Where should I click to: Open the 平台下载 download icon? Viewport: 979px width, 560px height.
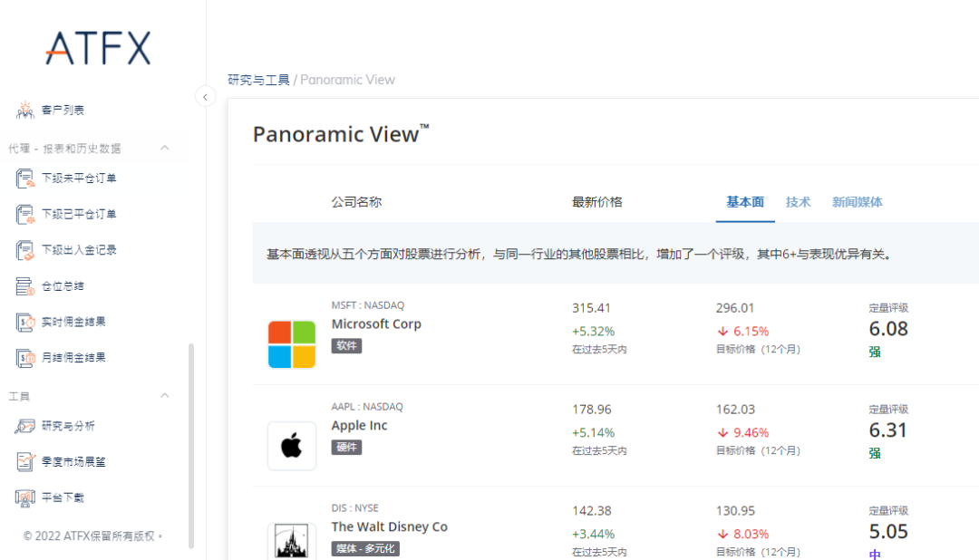[25, 497]
